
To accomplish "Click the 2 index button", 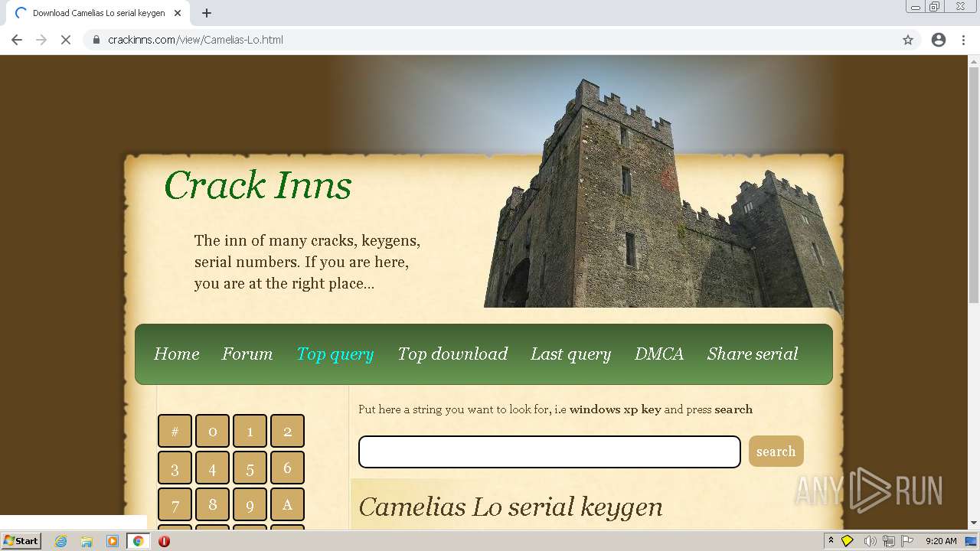I will coord(287,431).
